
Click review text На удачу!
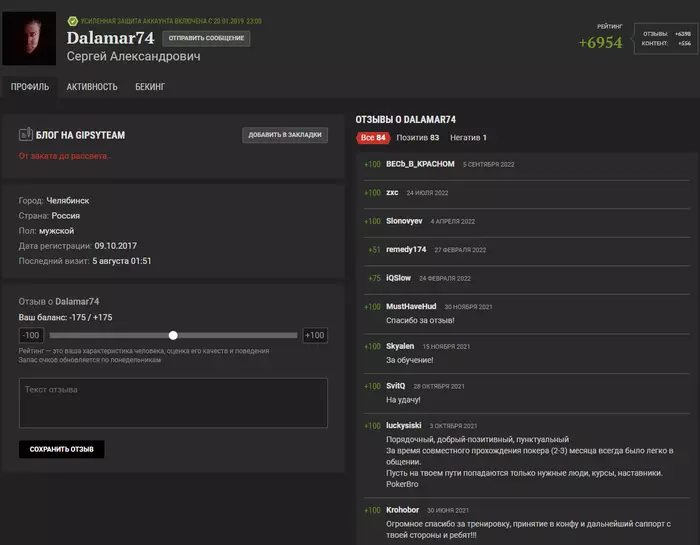click(x=403, y=399)
